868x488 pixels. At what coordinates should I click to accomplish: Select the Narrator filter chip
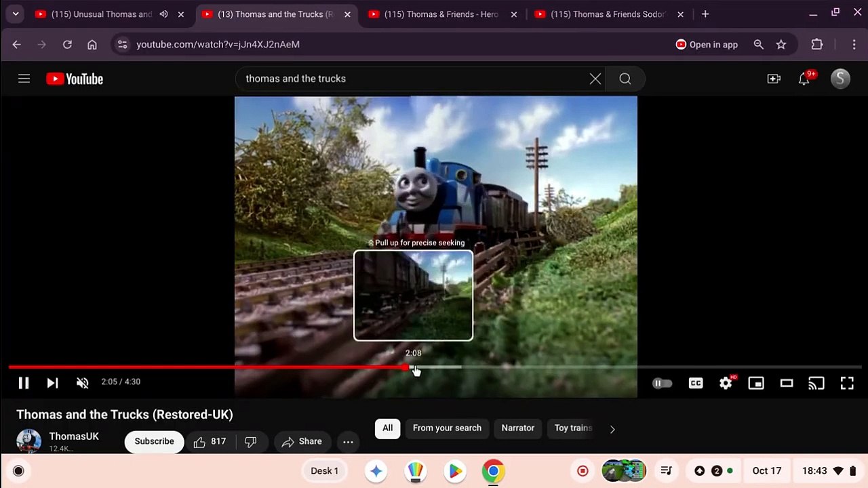(518, 428)
